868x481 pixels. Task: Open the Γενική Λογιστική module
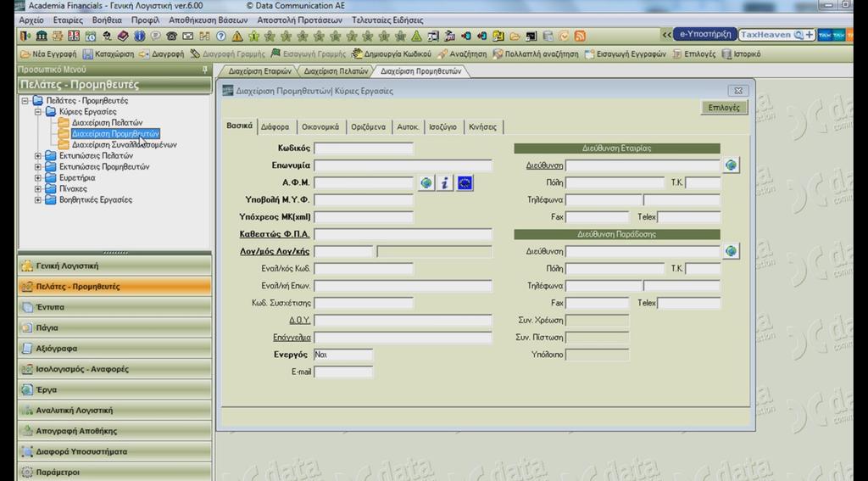click(x=114, y=266)
